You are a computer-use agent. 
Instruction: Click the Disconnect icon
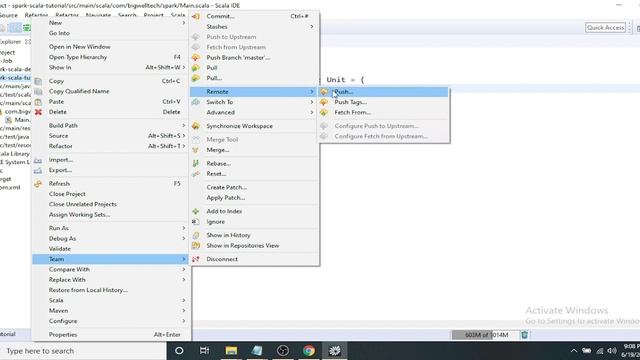pyautogui.click(x=196, y=259)
